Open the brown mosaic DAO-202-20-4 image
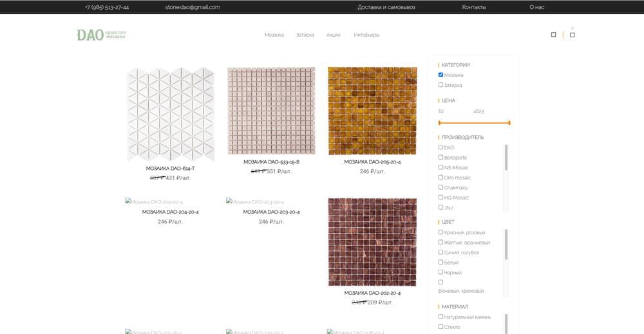The width and height of the screenshot is (644, 334). coord(372,242)
